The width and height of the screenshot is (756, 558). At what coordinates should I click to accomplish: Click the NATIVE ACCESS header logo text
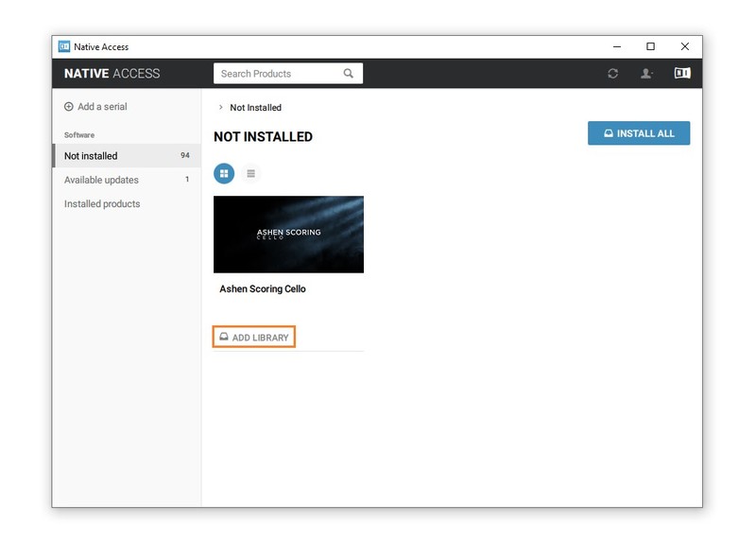[x=112, y=74]
